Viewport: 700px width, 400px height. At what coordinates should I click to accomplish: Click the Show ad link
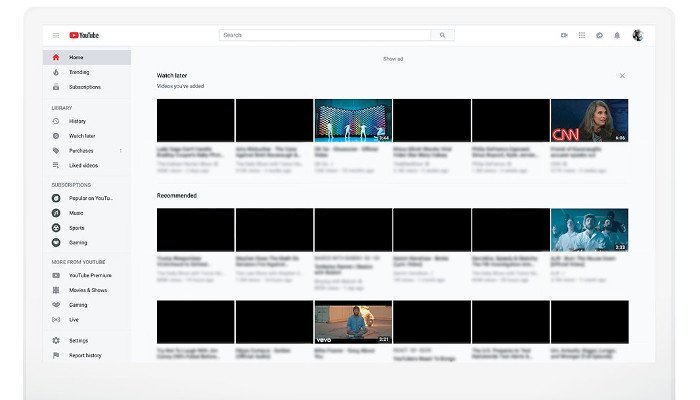click(393, 59)
